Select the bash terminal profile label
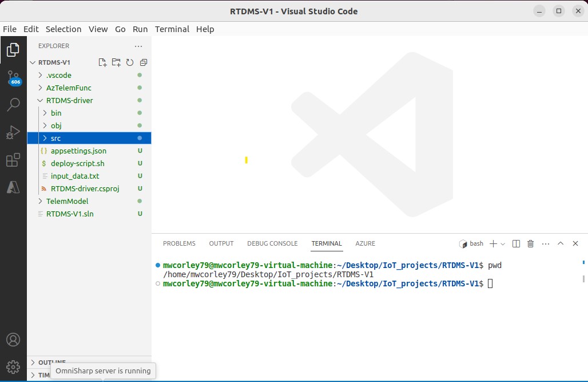The width and height of the screenshot is (588, 382). pos(471,244)
